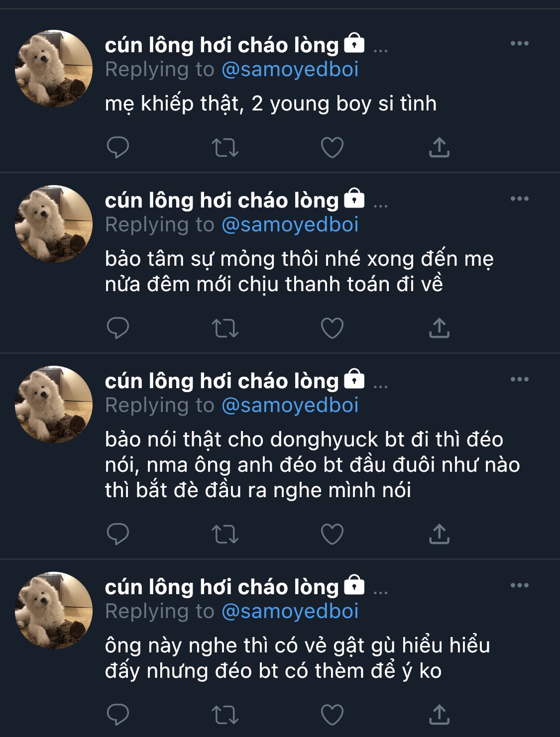Viewport: 560px width, 737px height.
Task: Retweet the "2 young boy si tình" tweet
Action: (x=225, y=147)
